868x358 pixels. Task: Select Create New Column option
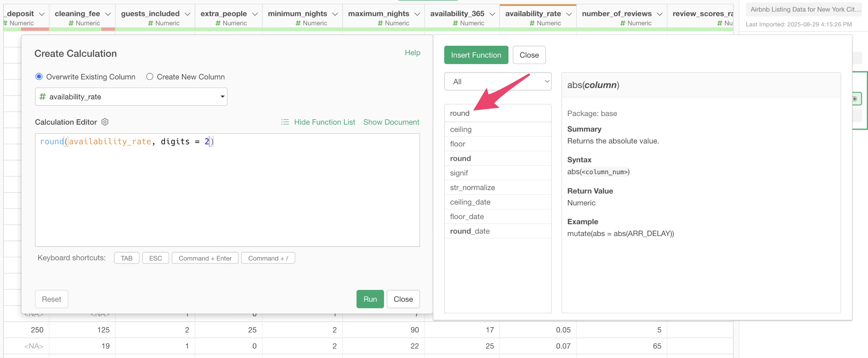(150, 76)
